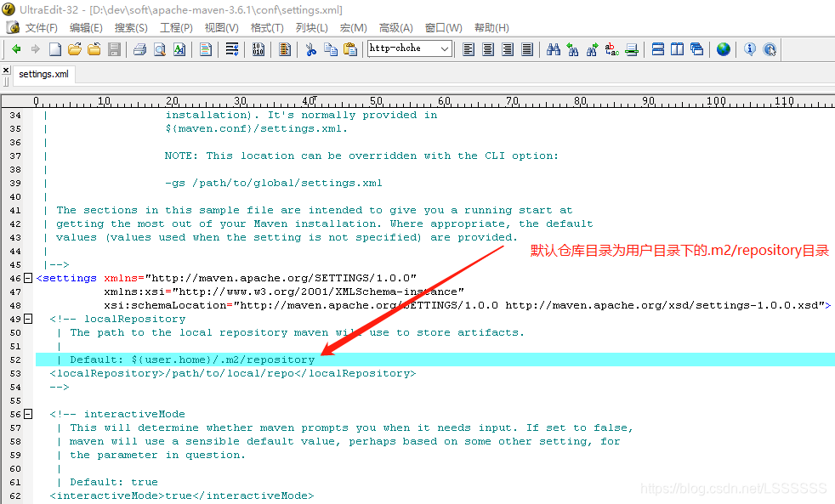The image size is (835, 504).
Task: Click the highlighted line 'Default: ${user.home}/.m2/repository'
Action: tap(435, 360)
